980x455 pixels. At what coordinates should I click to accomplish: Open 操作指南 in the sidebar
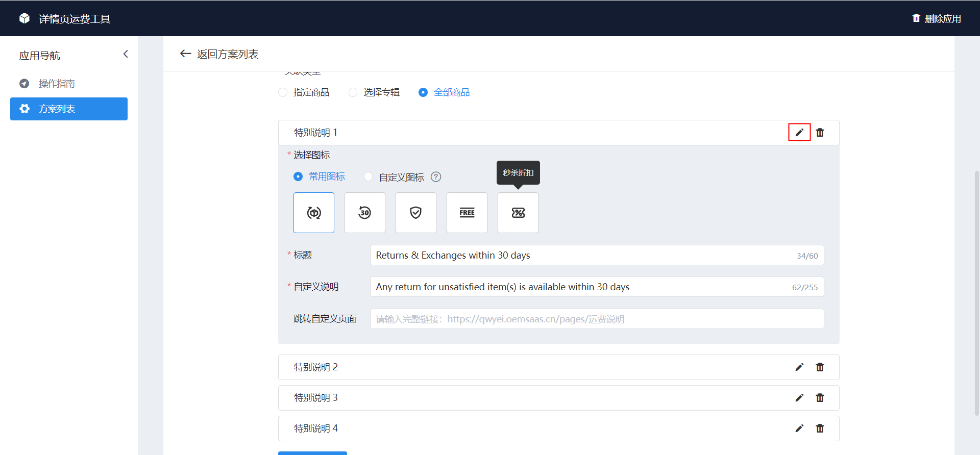(69, 83)
